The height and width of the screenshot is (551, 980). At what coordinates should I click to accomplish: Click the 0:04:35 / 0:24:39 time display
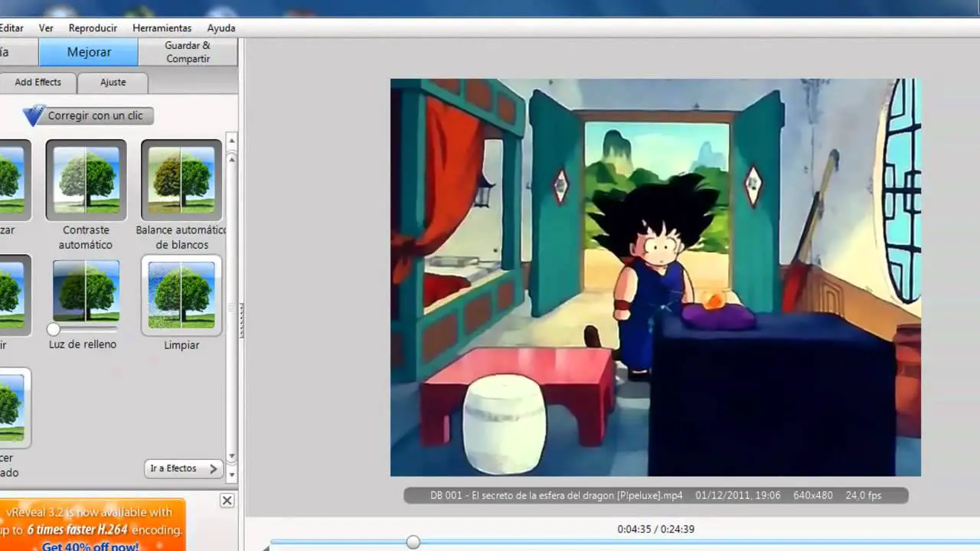pos(656,529)
